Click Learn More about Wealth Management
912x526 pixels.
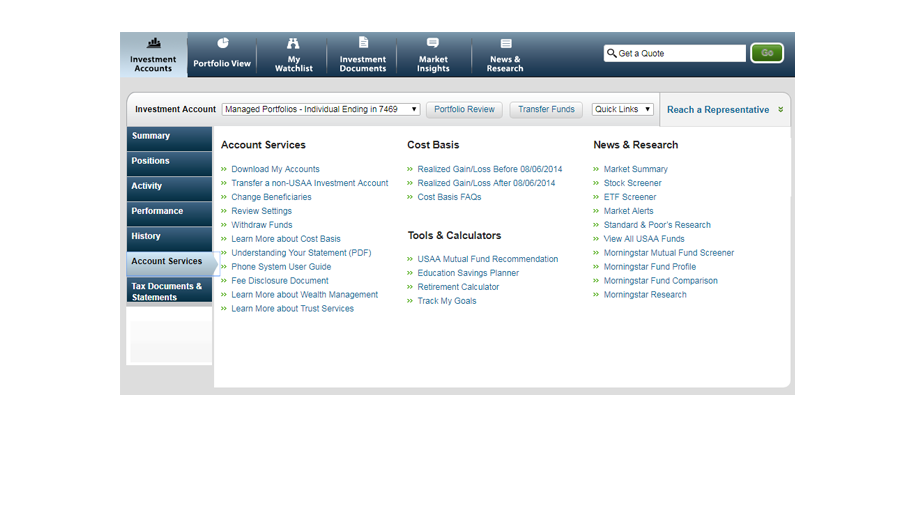point(304,295)
